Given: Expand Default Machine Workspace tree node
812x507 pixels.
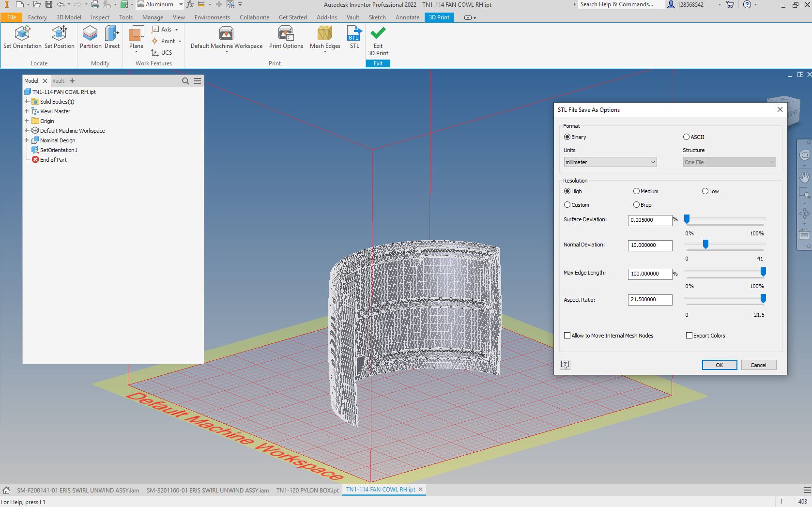Looking at the screenshot, I should point(27,131).
